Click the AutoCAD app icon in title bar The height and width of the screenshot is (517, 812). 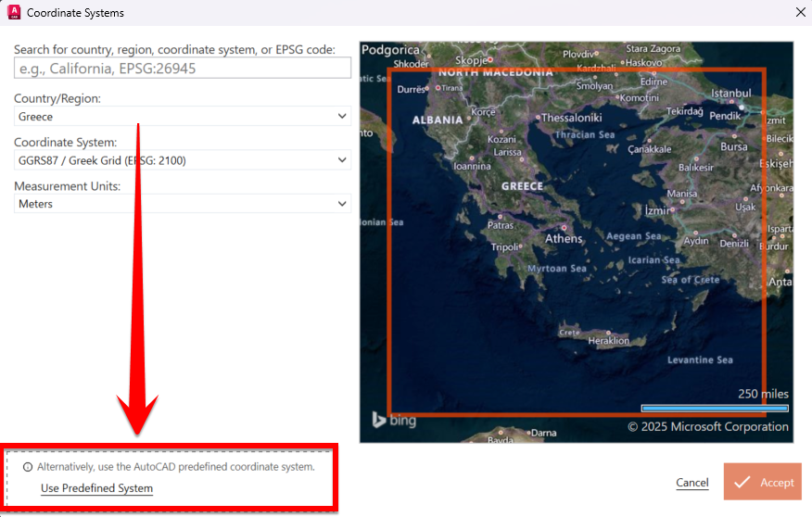14,12
